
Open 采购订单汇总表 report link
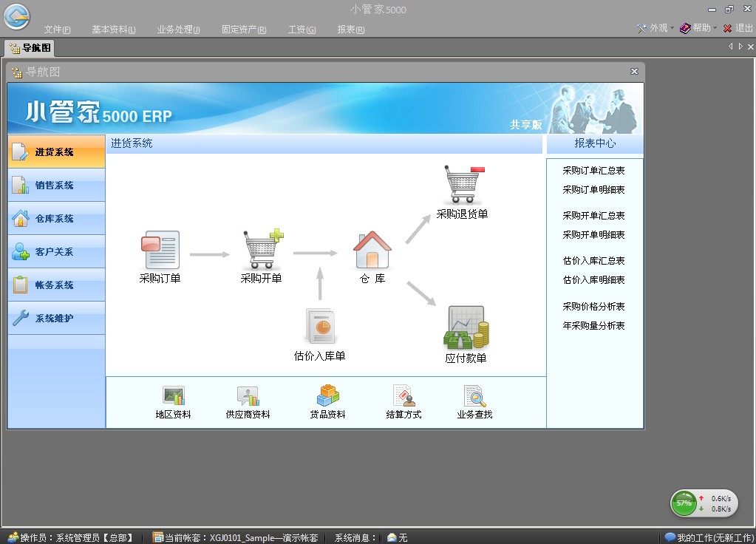click(x=593, y=170)
